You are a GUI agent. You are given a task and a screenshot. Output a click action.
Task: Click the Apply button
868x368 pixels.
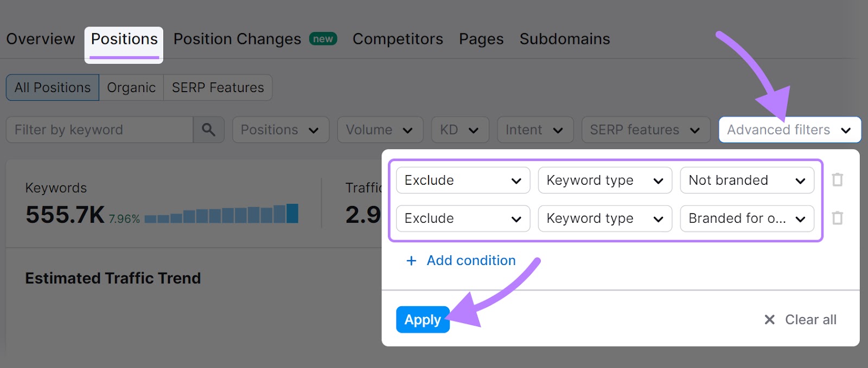(423, 319)
